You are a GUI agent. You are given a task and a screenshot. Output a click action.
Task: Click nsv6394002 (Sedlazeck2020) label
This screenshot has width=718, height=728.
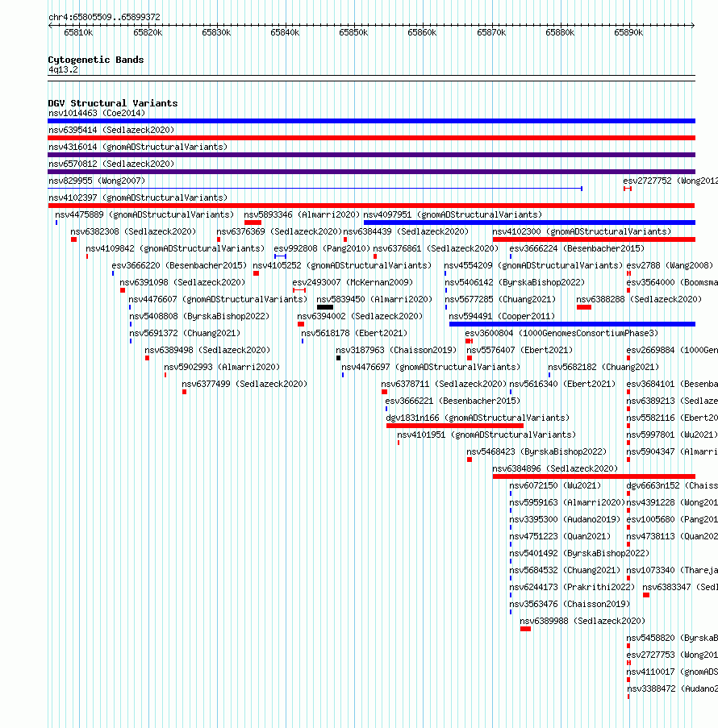point(360,317)
